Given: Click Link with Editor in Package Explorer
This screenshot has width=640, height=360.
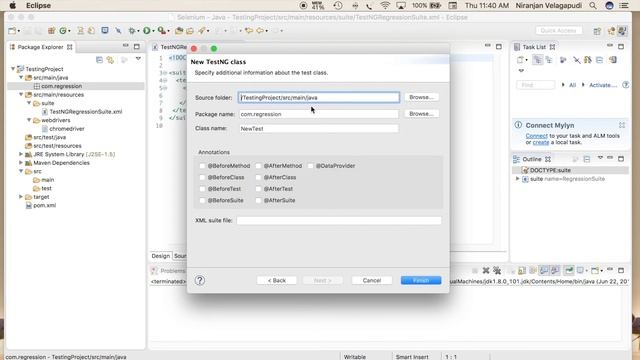Looking at the screenshot, I should tap(110, 60).
